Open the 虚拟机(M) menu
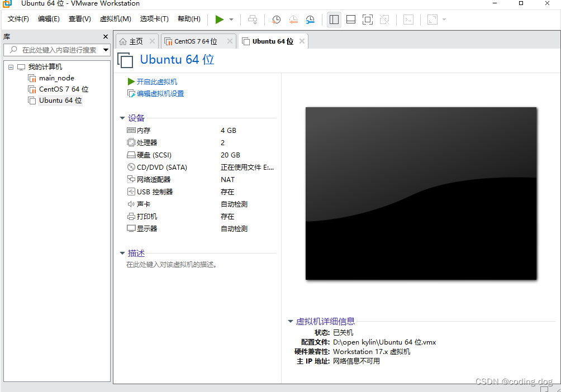Screen dimensions: 561x392 point(115,18)
